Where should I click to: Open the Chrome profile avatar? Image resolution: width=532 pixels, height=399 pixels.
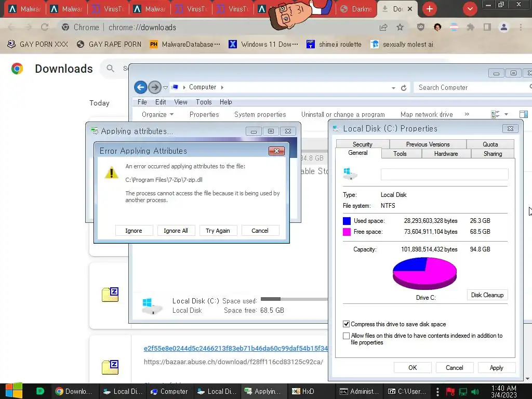(x=504, y=27)
